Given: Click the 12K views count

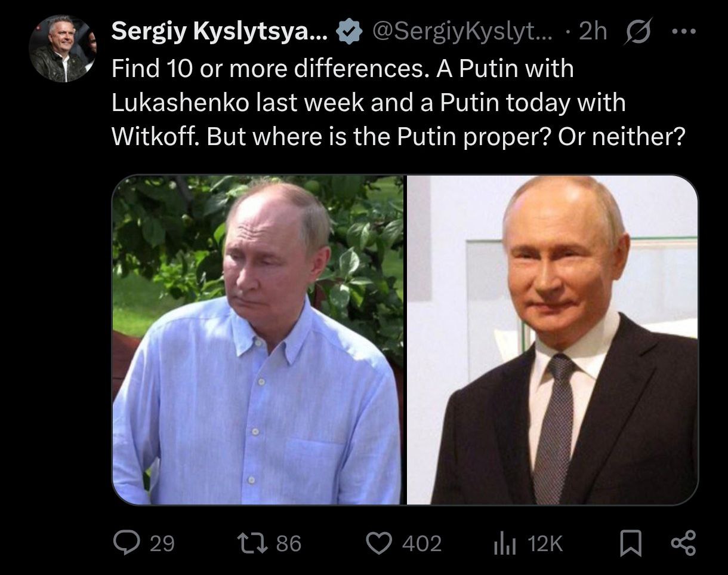Looking at the screenshot, I should coord(545,543).
